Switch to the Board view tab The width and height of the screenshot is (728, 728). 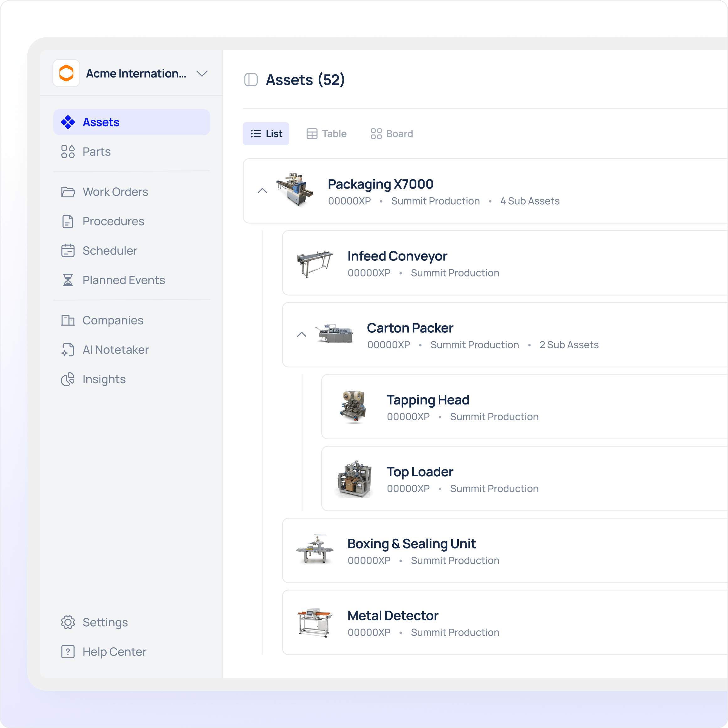392,134
